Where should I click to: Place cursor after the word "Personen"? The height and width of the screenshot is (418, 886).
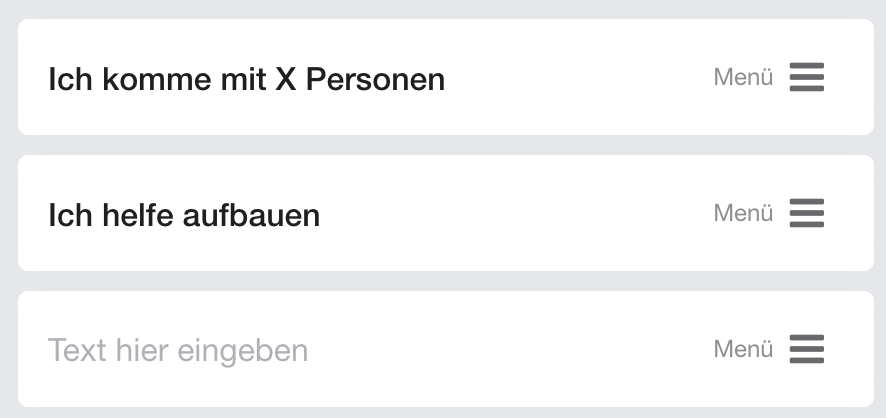pos(446,78)
